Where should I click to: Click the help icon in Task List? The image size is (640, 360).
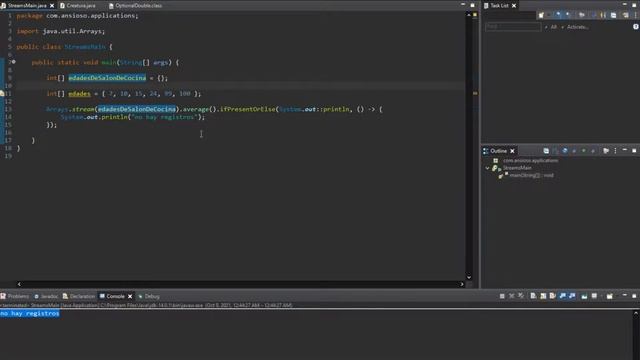[x=636, y=27]
